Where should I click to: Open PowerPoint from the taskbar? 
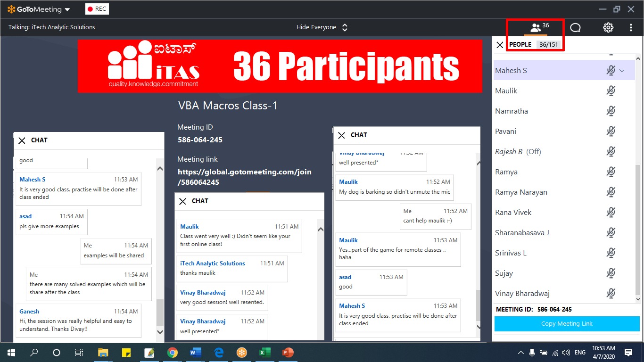point(287,353)
